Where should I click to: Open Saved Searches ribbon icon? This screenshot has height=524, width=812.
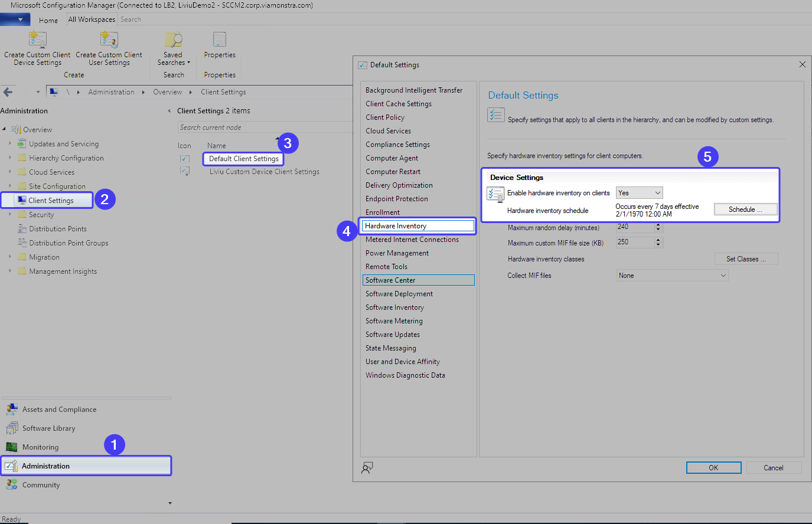click(x=174, y=40)
